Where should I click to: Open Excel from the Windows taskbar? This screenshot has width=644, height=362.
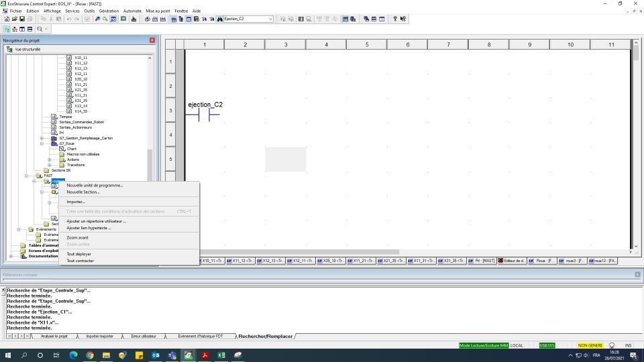click(x=221, y=355)
